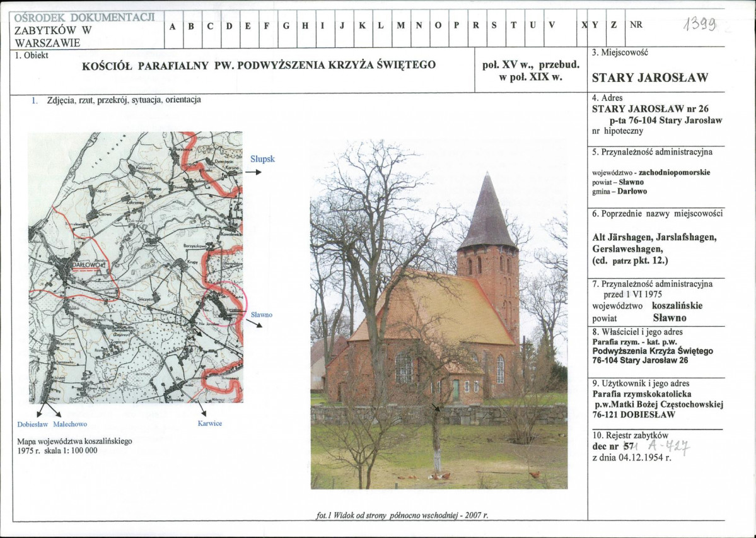The image size is (756, 538).
Task: Click the Karwice arrow below the map
Action: (202, 409)
